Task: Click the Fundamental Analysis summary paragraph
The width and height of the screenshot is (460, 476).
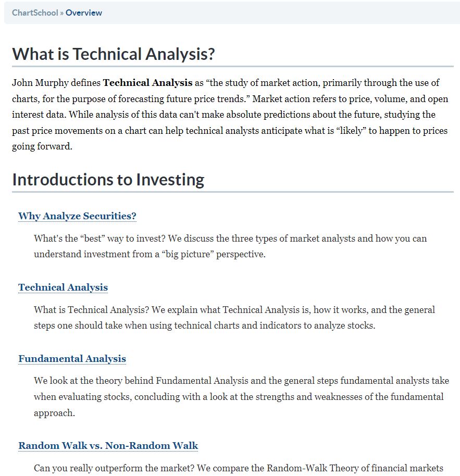Action: click(229, 397)
